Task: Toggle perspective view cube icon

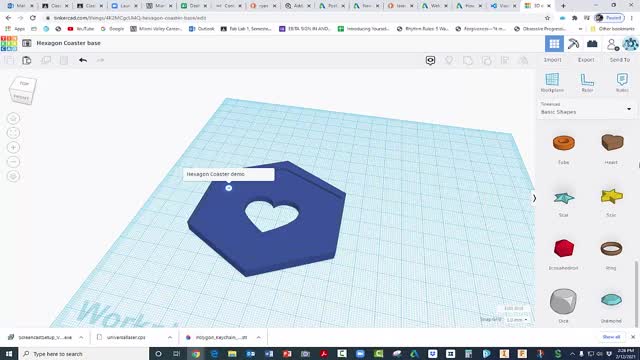Action: click(13, 176)
